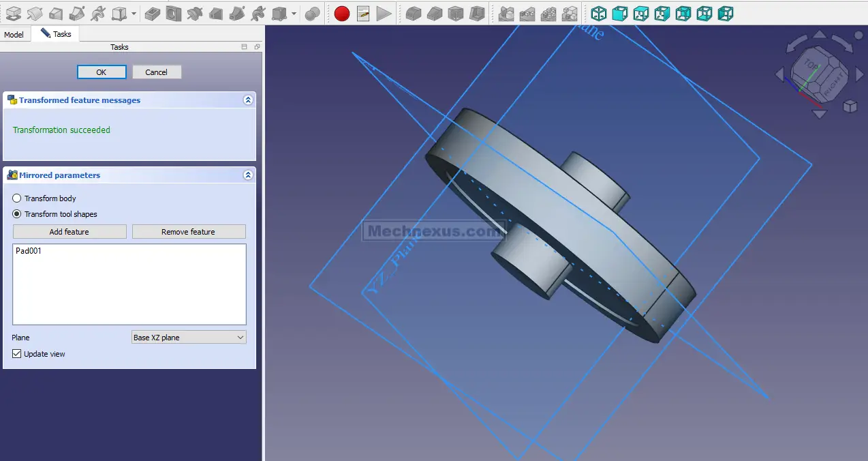Screen dimensions: 868x461
Task: Click the TOP face of navigation cube
Action: click(811, 63)
